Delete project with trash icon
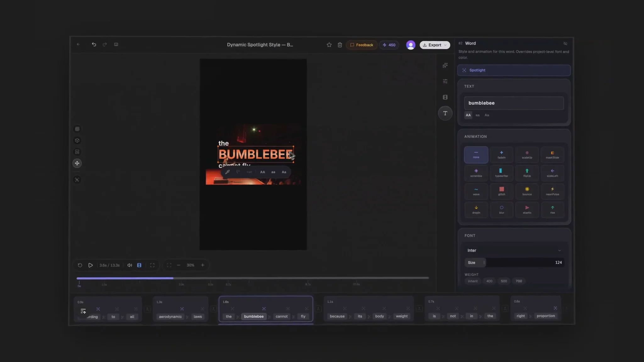This screenshot has height=362, width=644. [340, 45]
